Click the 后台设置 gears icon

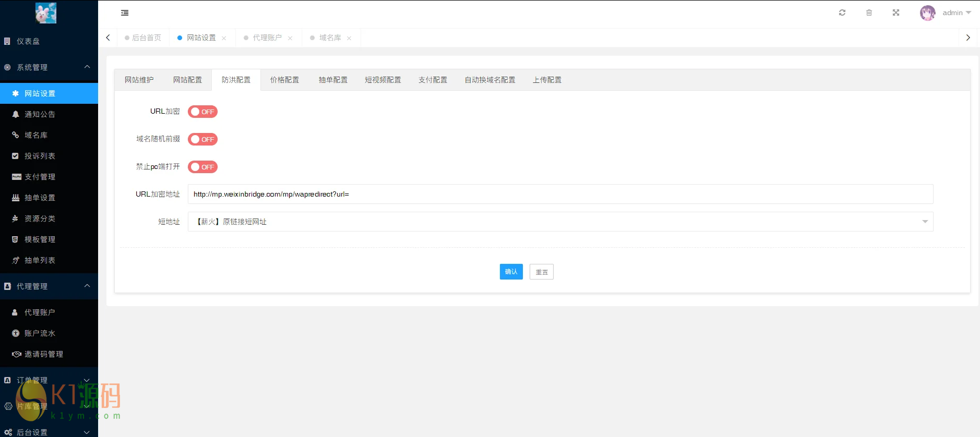point(8,432)
